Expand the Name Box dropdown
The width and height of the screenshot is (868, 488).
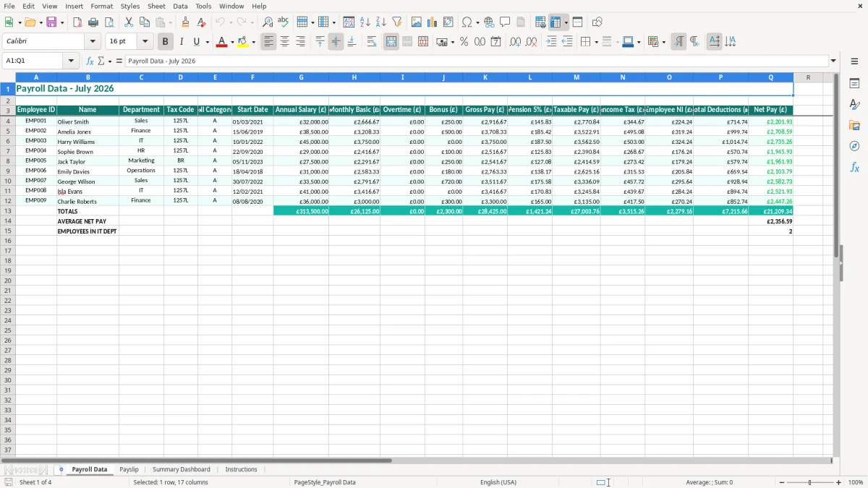click(71, 61)
